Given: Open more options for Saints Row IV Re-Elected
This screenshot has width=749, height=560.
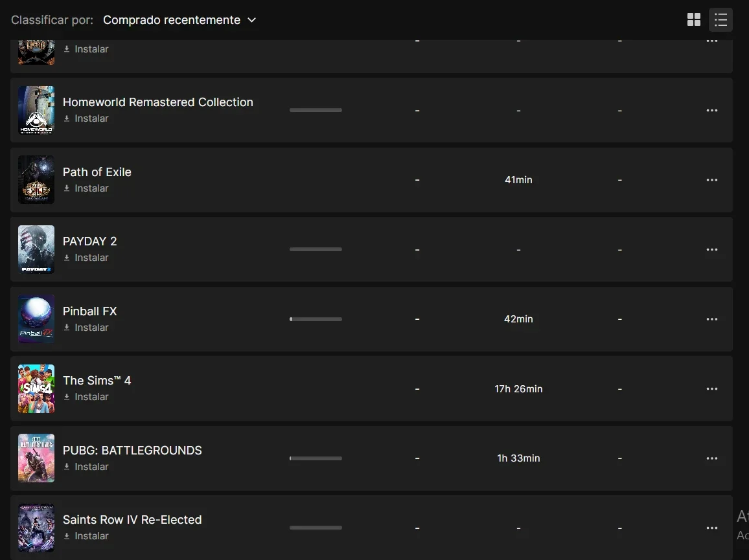Looking at the screenshot, I should (711, 528).
